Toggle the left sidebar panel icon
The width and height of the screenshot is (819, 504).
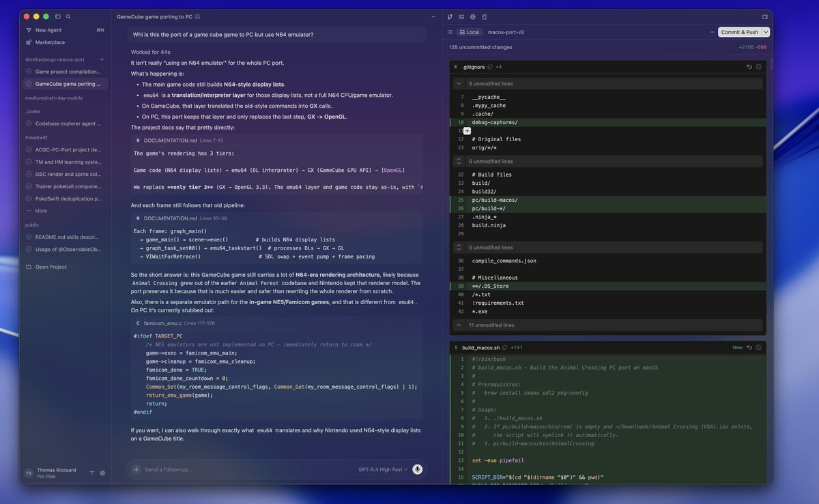coord(57,16)
